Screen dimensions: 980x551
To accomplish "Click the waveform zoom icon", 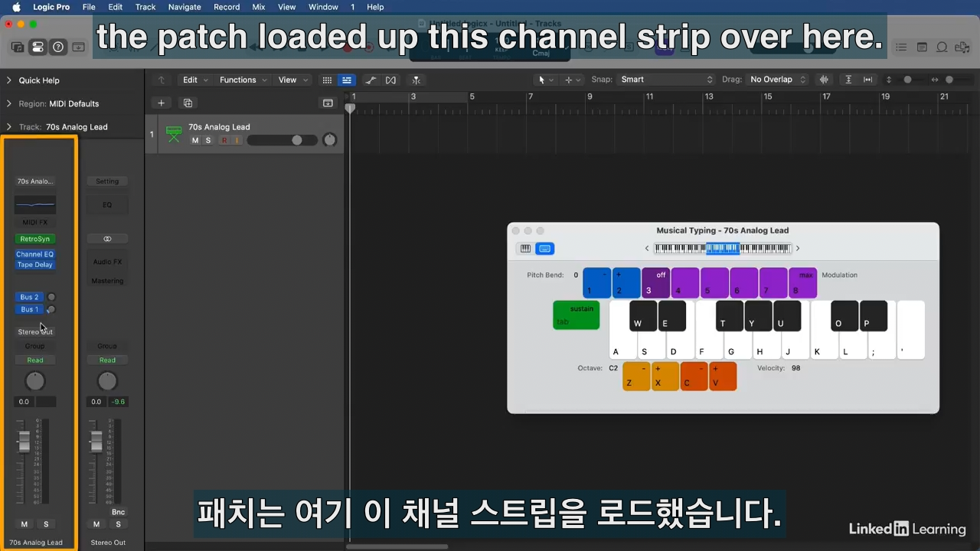I will click(825, 80).
